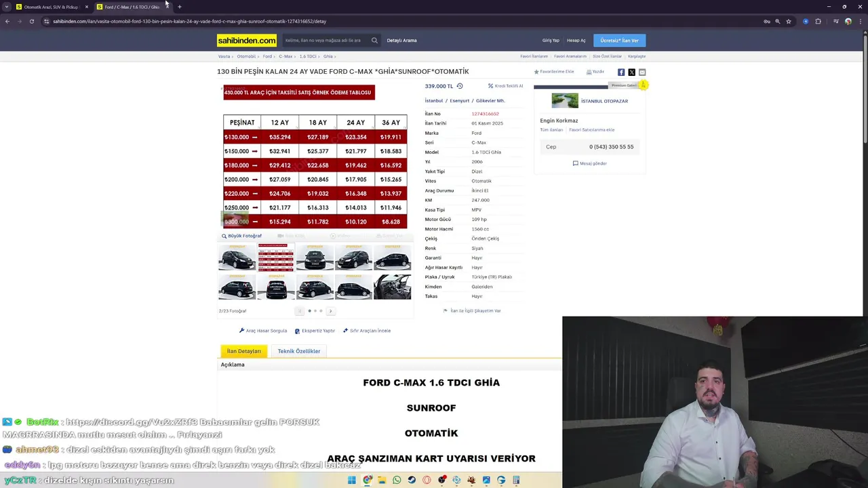Bookmark page with star icon
Image resolution: width=868 pixels, height=488 pixels.
click(x=788, y=21)
